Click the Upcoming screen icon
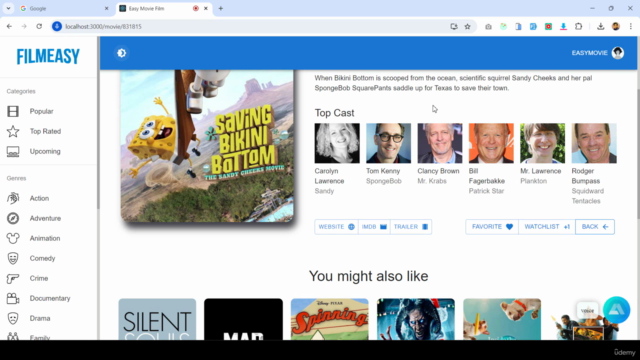Image resolution: width=640 pixels, height=360 pixels. (13, 151)
